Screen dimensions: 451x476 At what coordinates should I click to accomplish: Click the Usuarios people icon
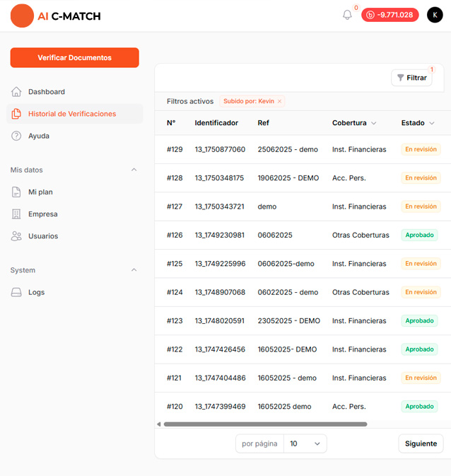(x=16, y=236)
